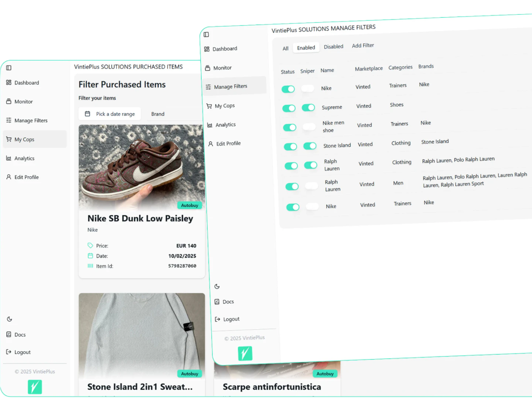Switch to the Disabled filters tab

[333, 47]
